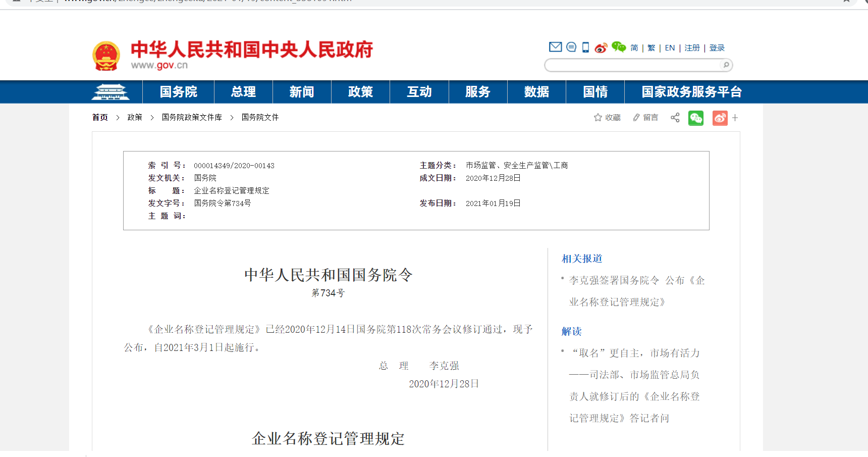Open related report 李克强签署国务院令 link
868x457 pixels.
click(x=637, y=291)
